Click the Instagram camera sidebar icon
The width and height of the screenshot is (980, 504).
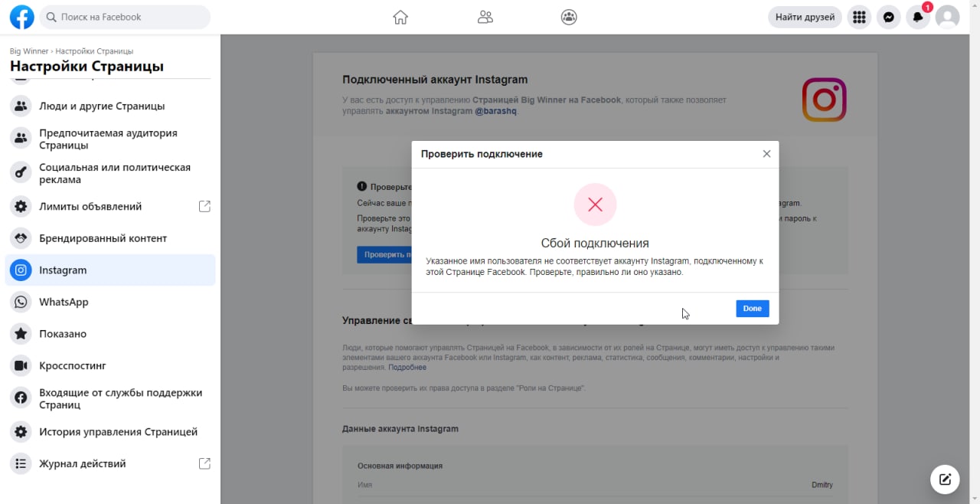21,270
